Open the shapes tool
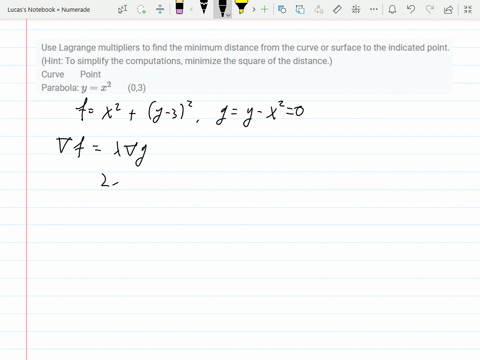The height and width of the screenshot is (360, 480). [282, 10]
